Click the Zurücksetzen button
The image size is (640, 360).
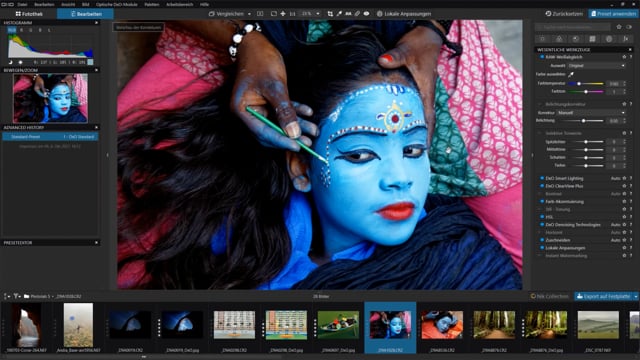(564, 14)
